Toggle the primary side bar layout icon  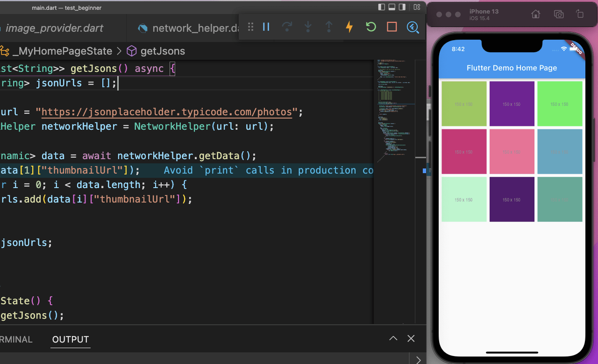pos(382,7)
